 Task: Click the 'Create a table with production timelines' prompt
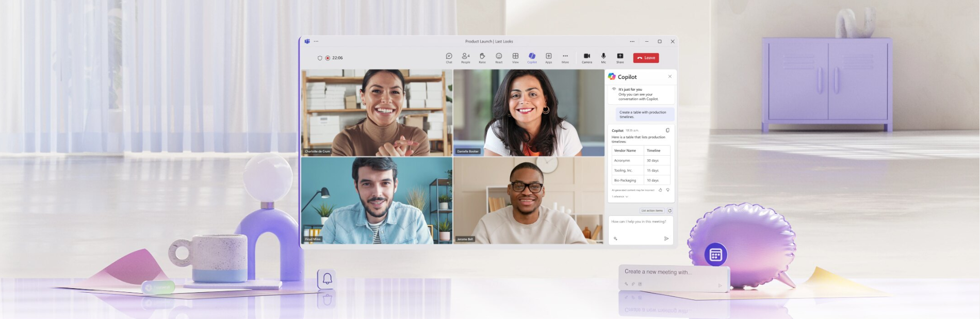point(646,114)
